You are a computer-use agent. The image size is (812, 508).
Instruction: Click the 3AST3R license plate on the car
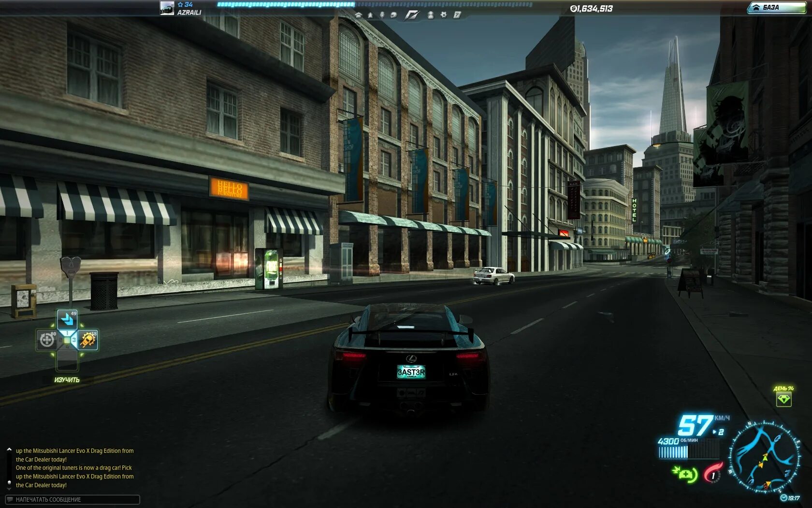(411, 372)
